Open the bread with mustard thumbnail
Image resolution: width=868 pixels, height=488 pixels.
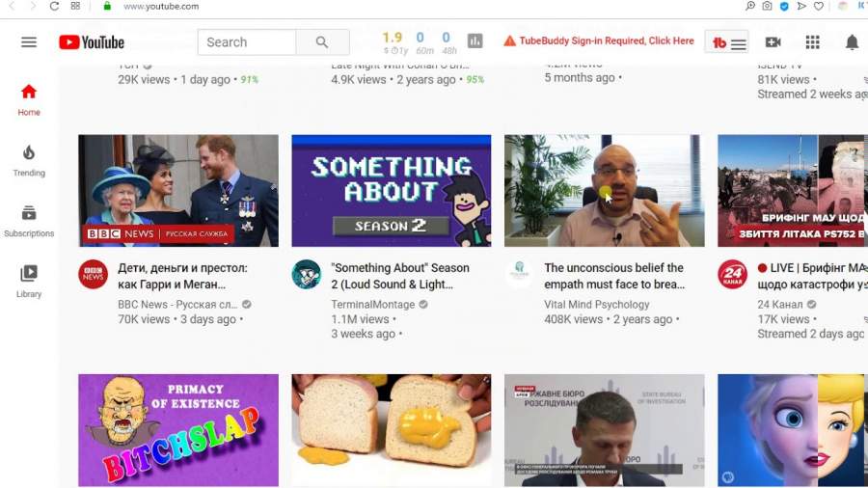(392, 430)
